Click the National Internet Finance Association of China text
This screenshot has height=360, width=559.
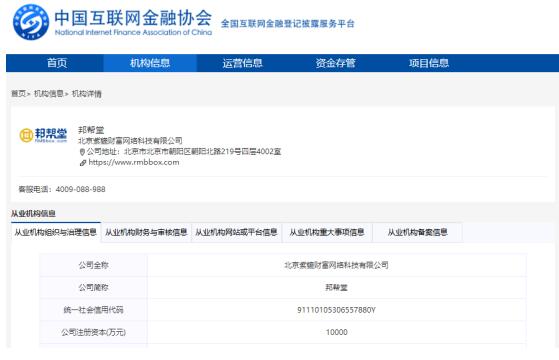(133, 32)
